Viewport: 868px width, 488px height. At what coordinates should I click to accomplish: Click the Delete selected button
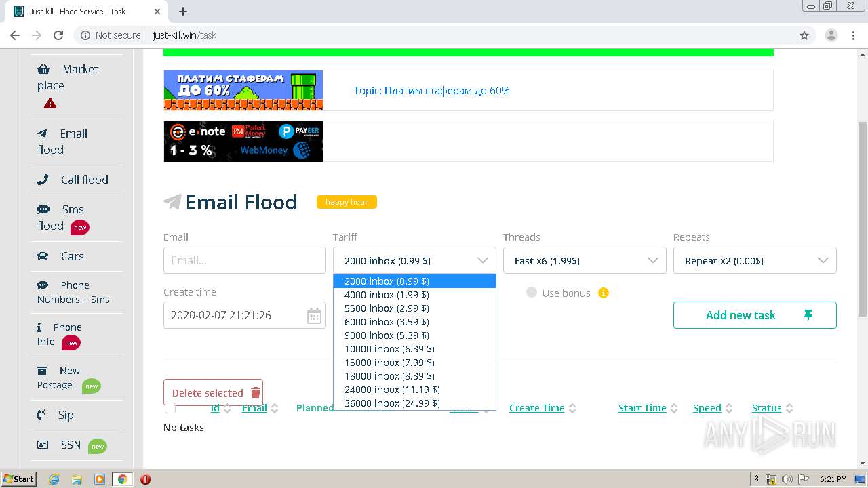pos(213,392)
